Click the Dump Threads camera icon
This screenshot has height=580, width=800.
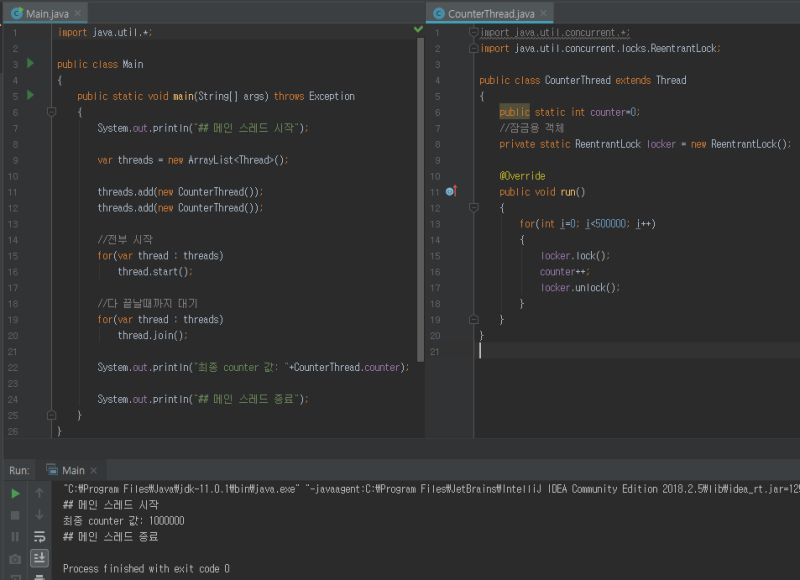[15, 558]
